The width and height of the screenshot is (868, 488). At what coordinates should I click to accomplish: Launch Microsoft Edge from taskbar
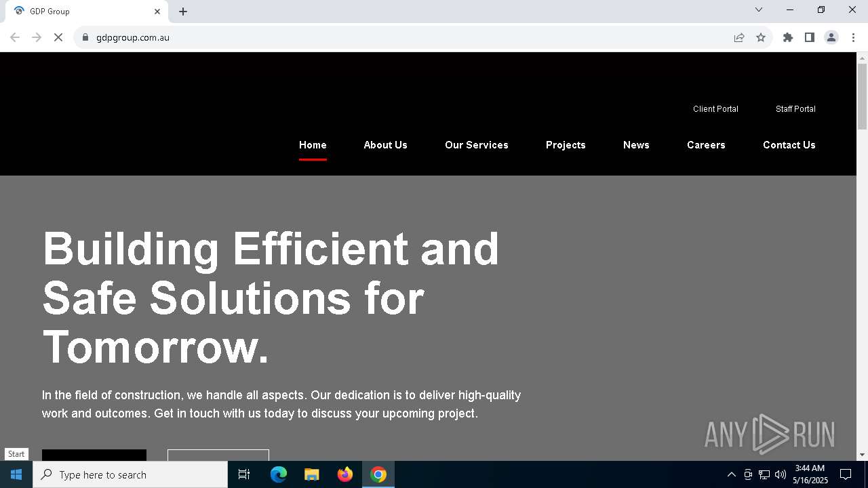[279, 474]
